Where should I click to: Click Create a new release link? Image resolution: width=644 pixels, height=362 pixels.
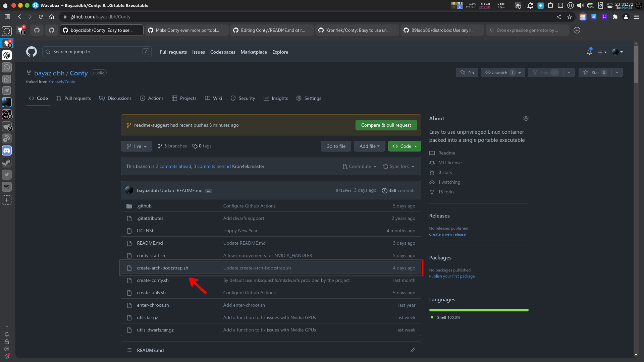(447, 234)
